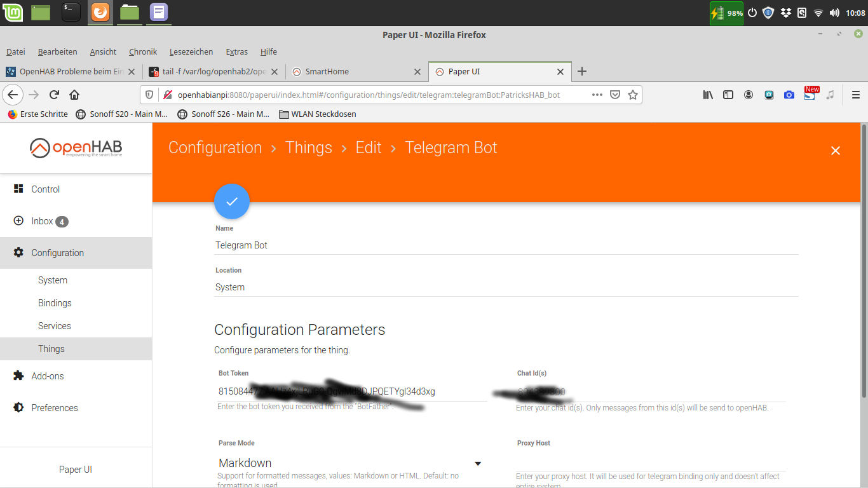Open System under Configuration
This screenshot has height=488, width=868.
click(76, 280)
